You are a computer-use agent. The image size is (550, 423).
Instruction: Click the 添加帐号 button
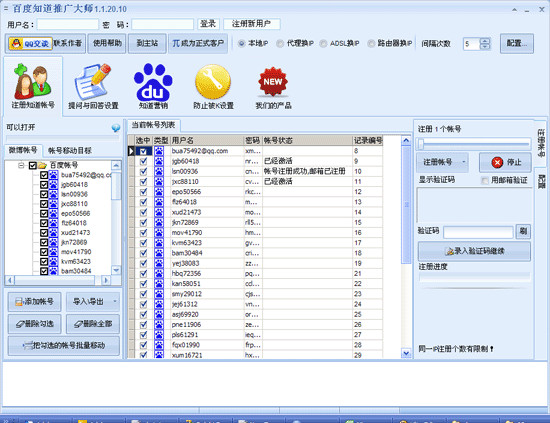click(x=34, y=302)
